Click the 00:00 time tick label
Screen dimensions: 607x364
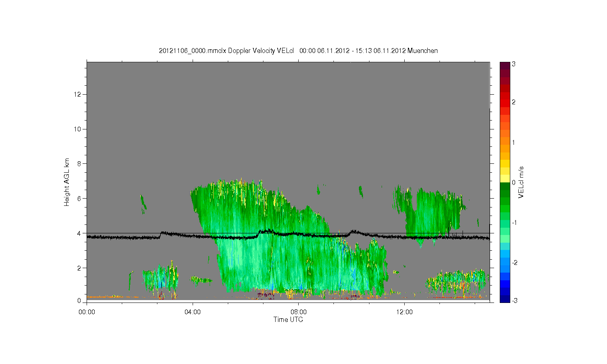point(87,312)
